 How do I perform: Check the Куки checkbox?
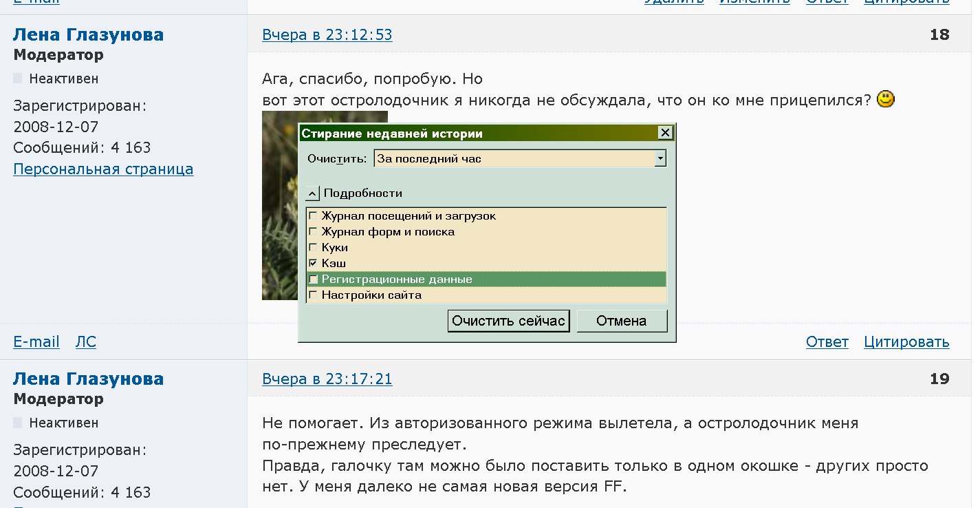314,248
